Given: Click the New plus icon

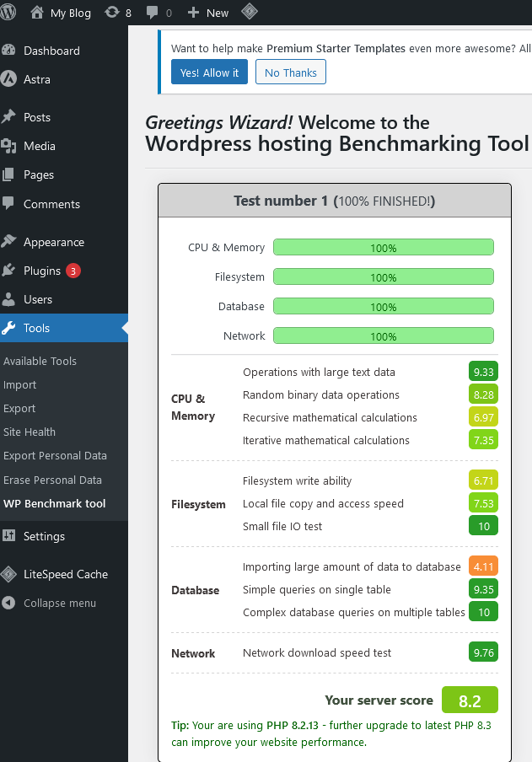Looking at the screenshot, I should [193, 12].
